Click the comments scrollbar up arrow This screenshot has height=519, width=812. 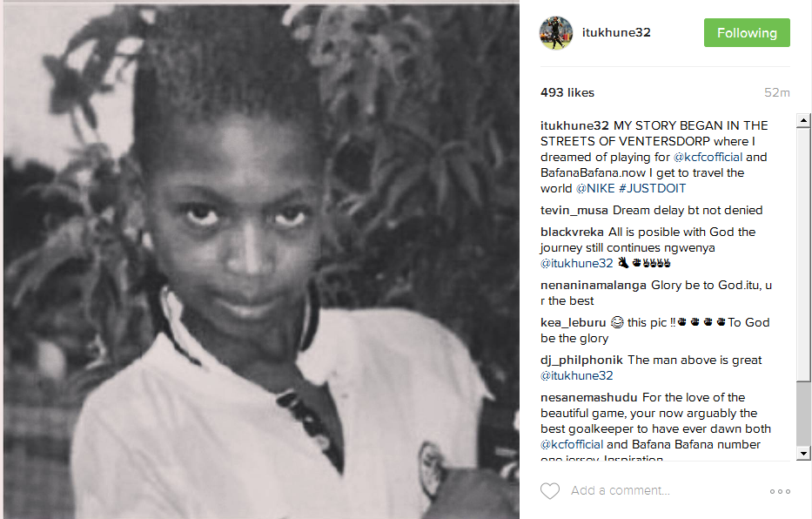point(803,121)
